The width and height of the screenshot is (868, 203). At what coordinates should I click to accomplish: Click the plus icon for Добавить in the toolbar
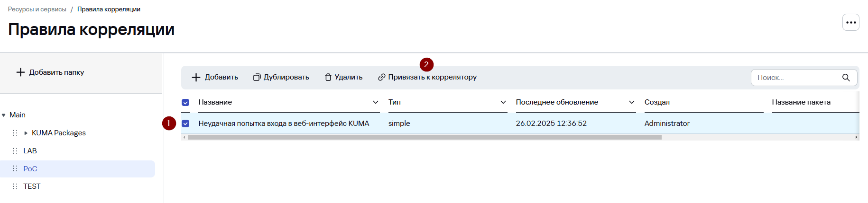196,77
